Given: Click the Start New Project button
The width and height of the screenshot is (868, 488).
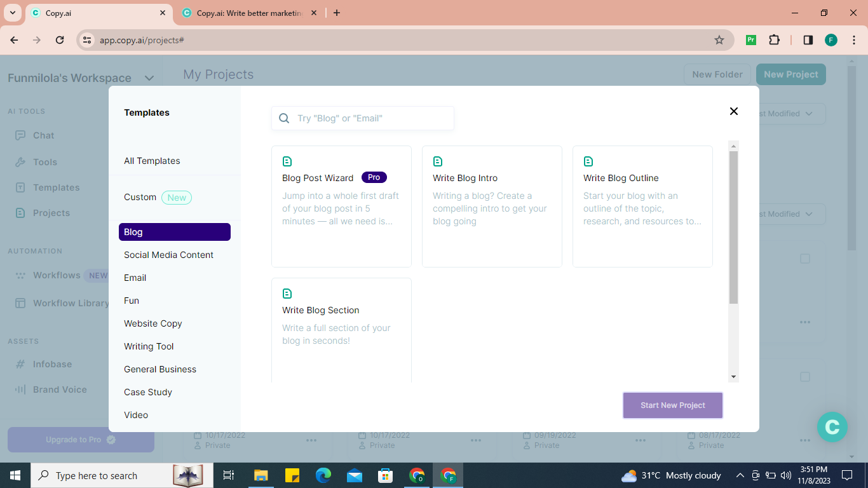Looking at the screenshot, I should (x=672, y=405).
